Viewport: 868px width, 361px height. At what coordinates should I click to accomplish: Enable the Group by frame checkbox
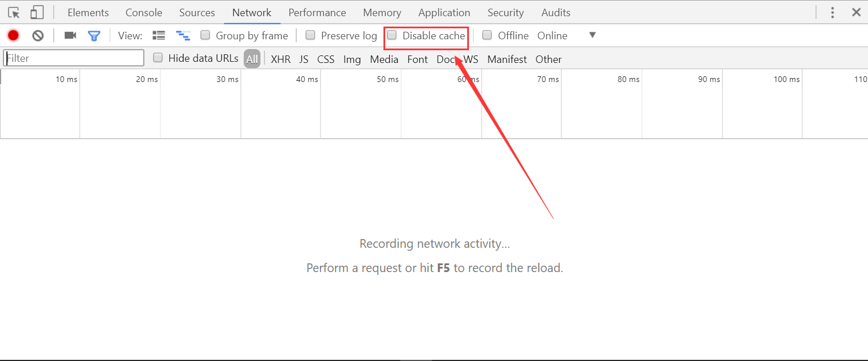206,35
